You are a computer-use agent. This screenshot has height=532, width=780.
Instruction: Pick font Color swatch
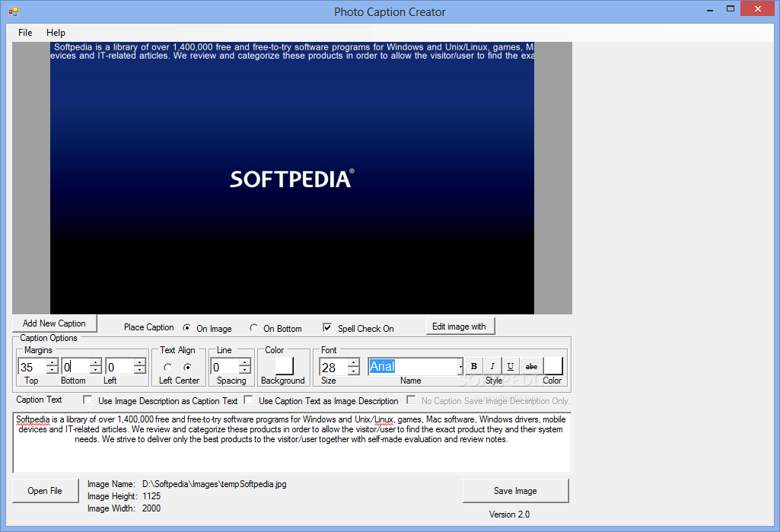click(x=552, y=366)
